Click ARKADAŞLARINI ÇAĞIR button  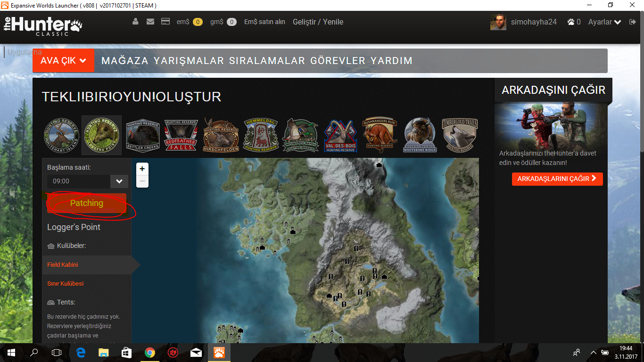(557, 179)
